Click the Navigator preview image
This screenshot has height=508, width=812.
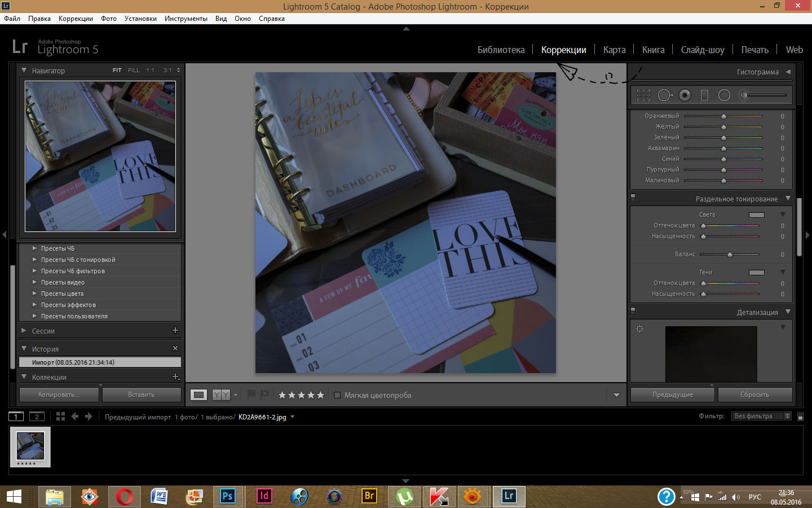pos(100,156)
